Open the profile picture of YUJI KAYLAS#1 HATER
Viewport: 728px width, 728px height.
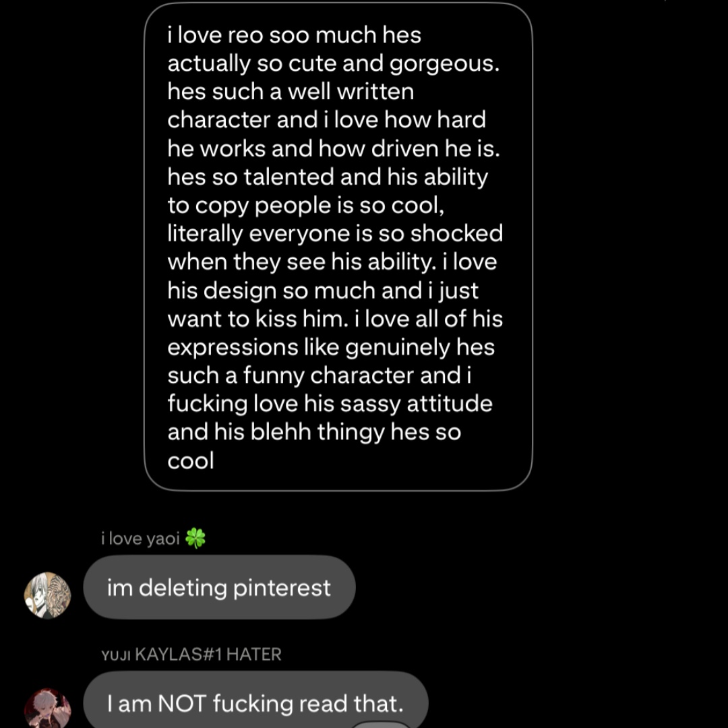(47, 709)
